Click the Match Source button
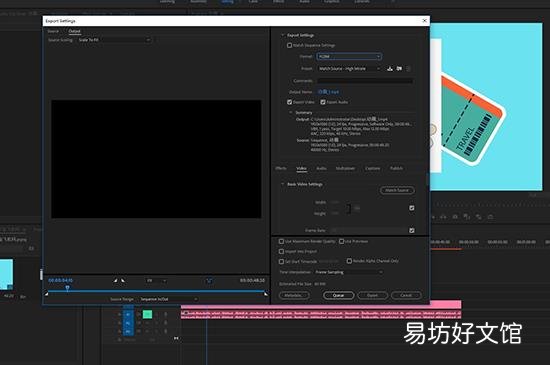Screen dimensions: 550x365 tap(397, 190)
